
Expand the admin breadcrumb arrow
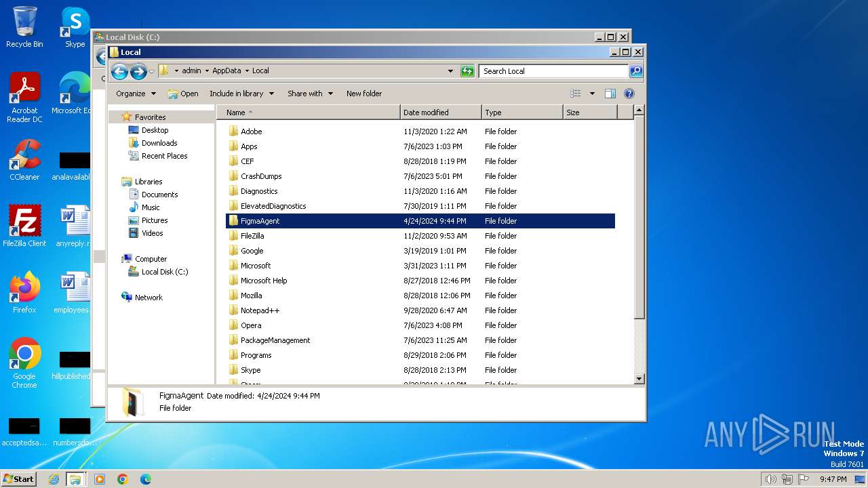[x=207, y=71]
